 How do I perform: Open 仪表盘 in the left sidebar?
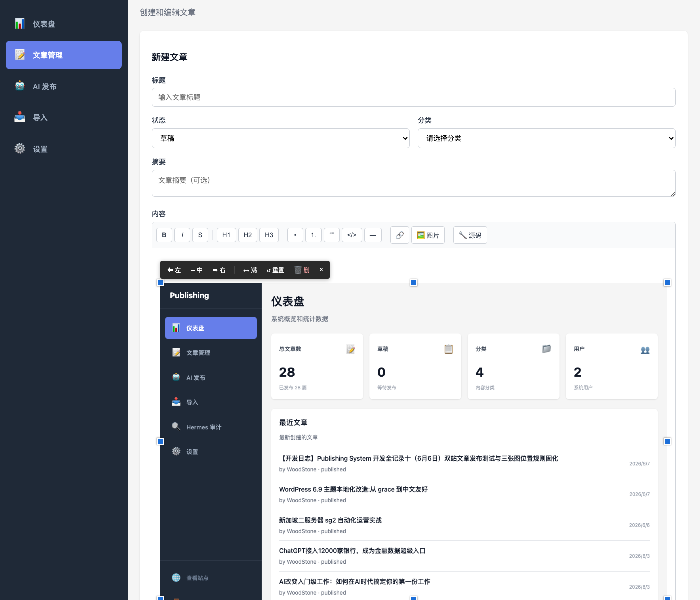(64, 24)
